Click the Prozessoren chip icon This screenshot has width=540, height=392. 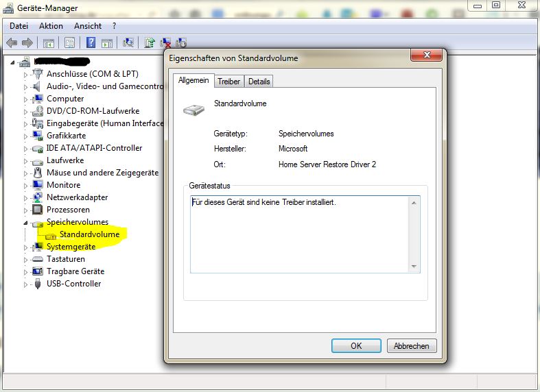tap(38, 210)
